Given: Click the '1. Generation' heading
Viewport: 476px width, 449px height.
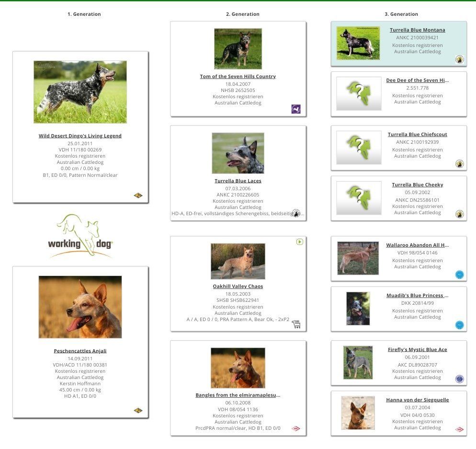Looking at the screenshot, I should click(84, 14).
